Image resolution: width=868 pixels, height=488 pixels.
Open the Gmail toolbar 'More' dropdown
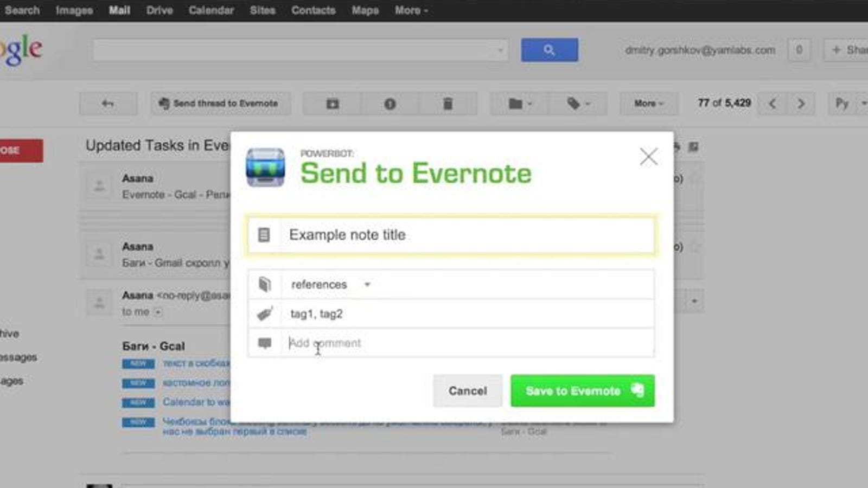649,104
